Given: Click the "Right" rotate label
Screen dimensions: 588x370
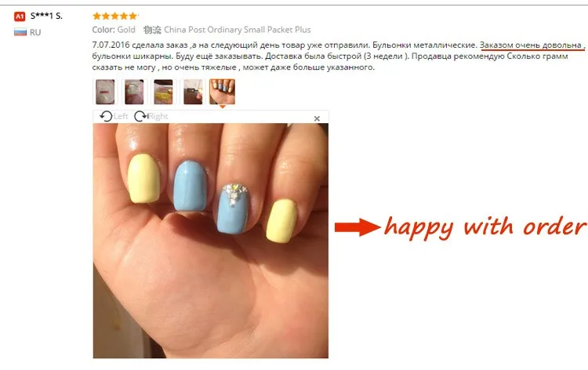Looking at the screenshot, I should point(158,117).
